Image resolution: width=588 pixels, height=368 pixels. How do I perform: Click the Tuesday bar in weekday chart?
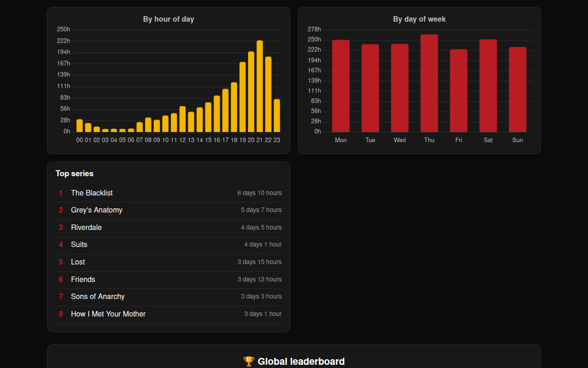[370, 88]
